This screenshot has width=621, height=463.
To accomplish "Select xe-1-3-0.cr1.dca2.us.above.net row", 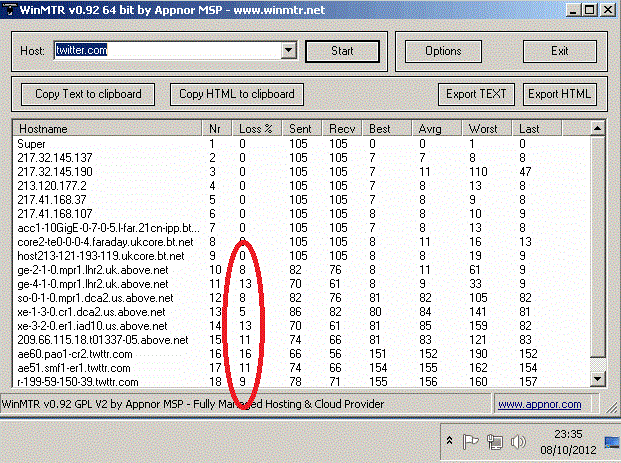I will point(301,312).
